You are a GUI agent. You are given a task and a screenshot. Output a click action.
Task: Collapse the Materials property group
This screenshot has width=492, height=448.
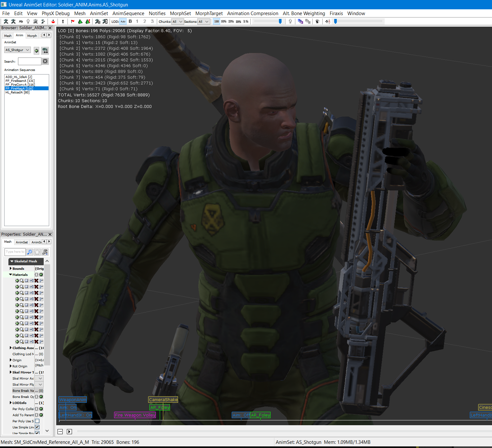(x=11, y=275)
